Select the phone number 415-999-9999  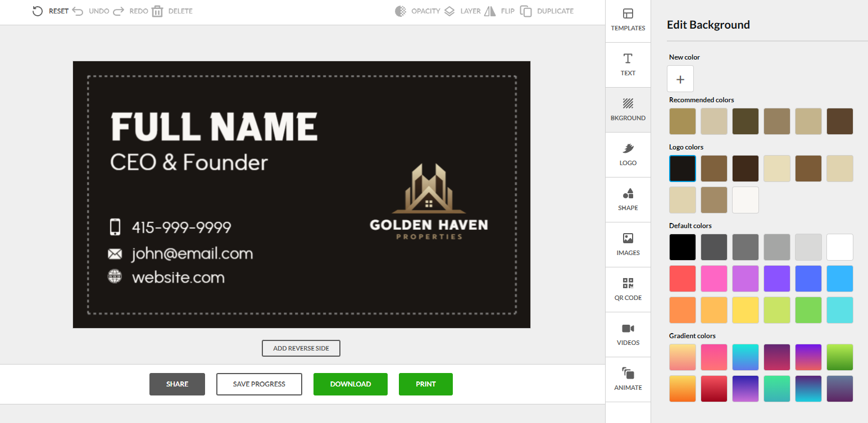point(181,228)
